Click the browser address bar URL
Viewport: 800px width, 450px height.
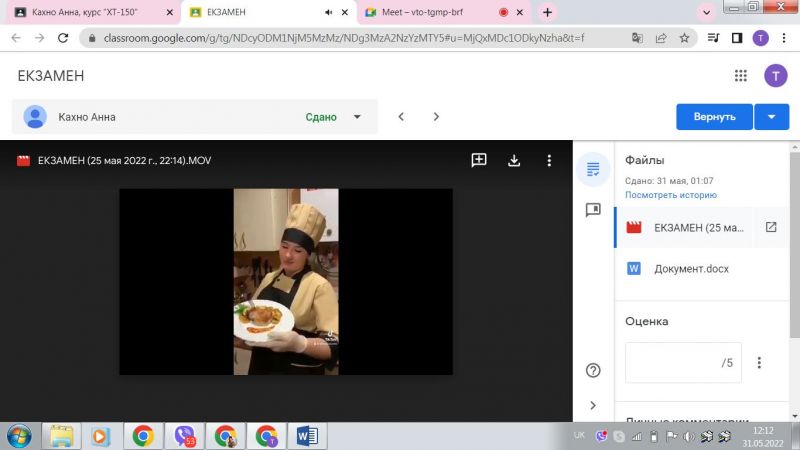[343, 38]
